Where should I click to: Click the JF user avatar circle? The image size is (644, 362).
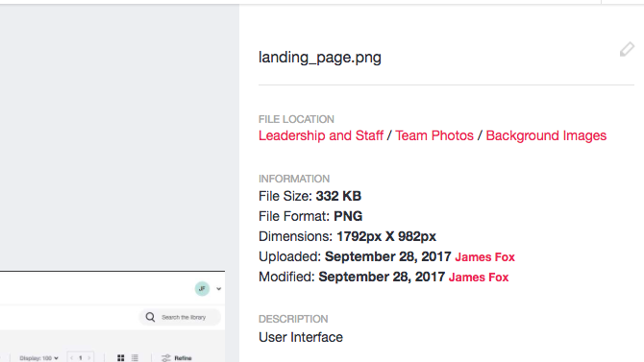[202, 288]
